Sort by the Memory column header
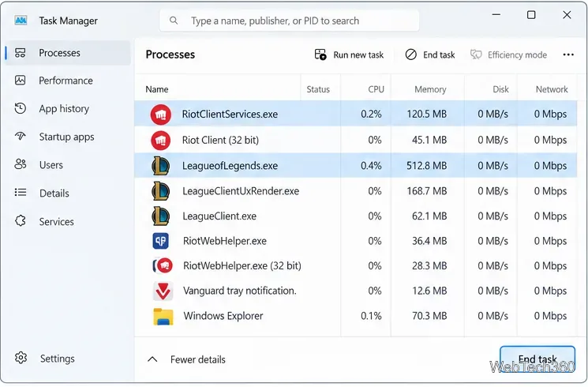This screenshot has width=588, height=387. point(430,89)
